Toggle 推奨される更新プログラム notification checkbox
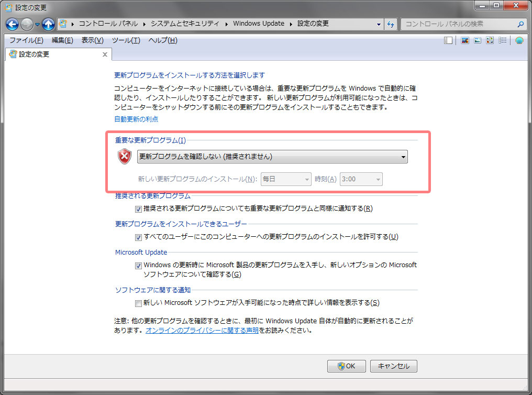Viewport: 532px width, 395px height. point(138,209)
